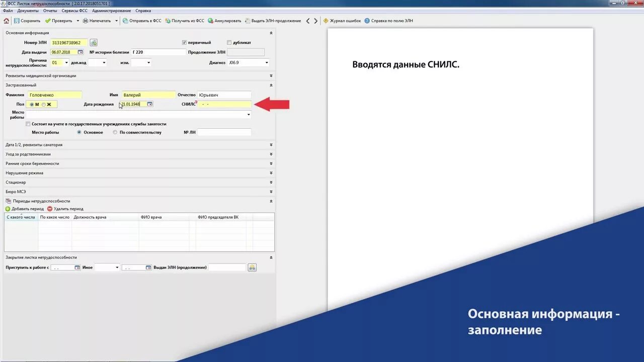Open the calendar picker for Дата рождения
Screen dimensions: 644x362
pos(149,104)
